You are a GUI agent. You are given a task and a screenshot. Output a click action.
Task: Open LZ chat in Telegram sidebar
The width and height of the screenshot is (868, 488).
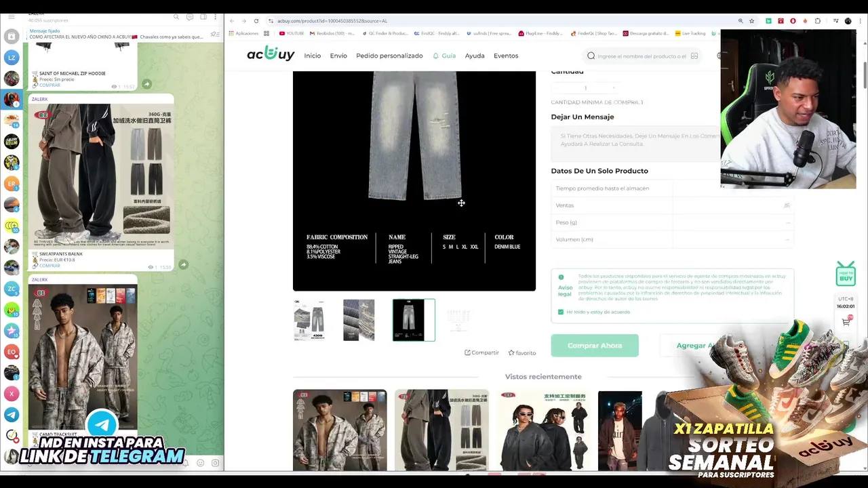(11, 58)
